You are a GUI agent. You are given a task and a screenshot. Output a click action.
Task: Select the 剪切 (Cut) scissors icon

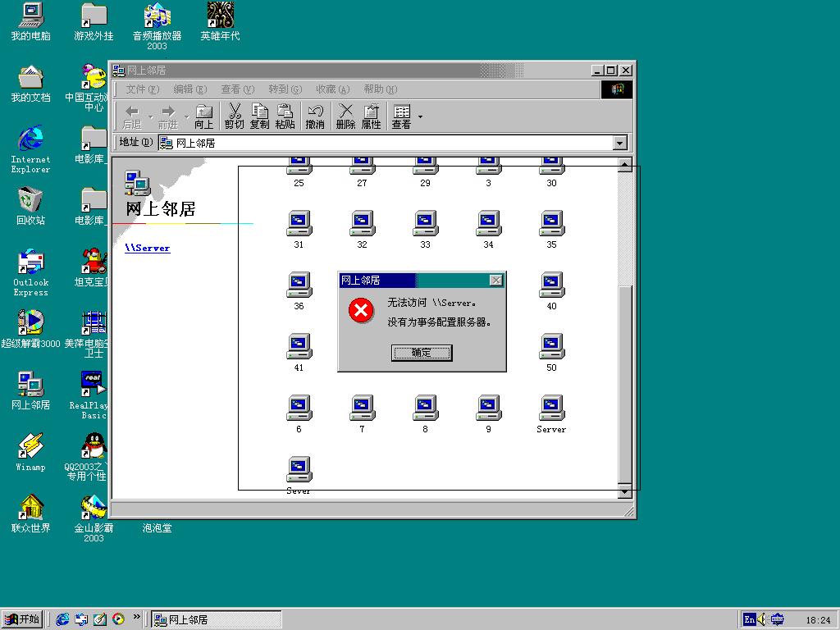[234, 116]
